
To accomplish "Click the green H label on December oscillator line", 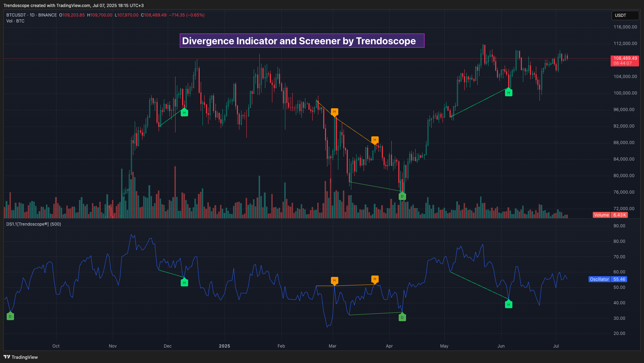I will click(184, 282).
